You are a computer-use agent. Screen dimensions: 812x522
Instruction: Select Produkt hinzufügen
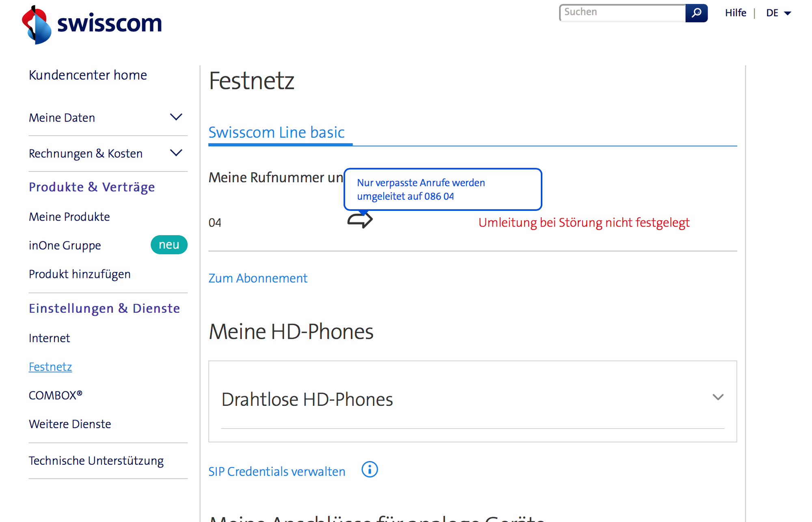click(x=80, y=274)
